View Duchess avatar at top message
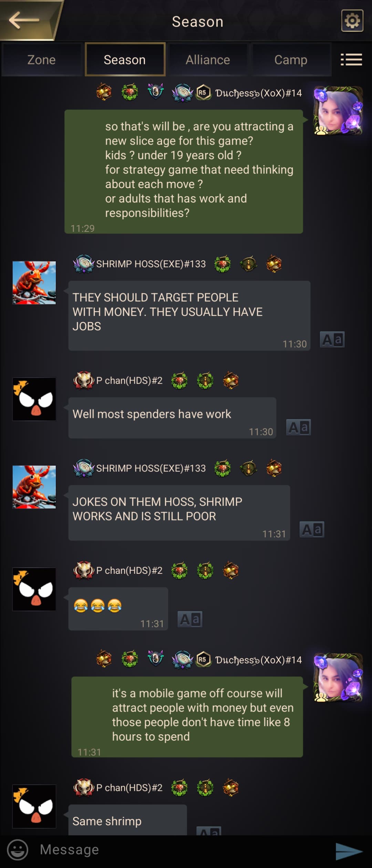 point(338,110)
